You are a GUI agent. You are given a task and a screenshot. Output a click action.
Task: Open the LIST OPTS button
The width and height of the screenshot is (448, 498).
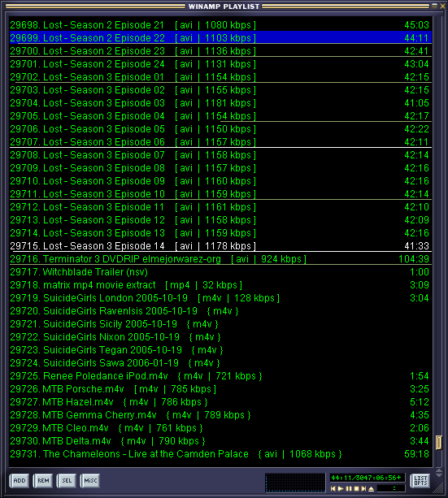coord(420,480)
